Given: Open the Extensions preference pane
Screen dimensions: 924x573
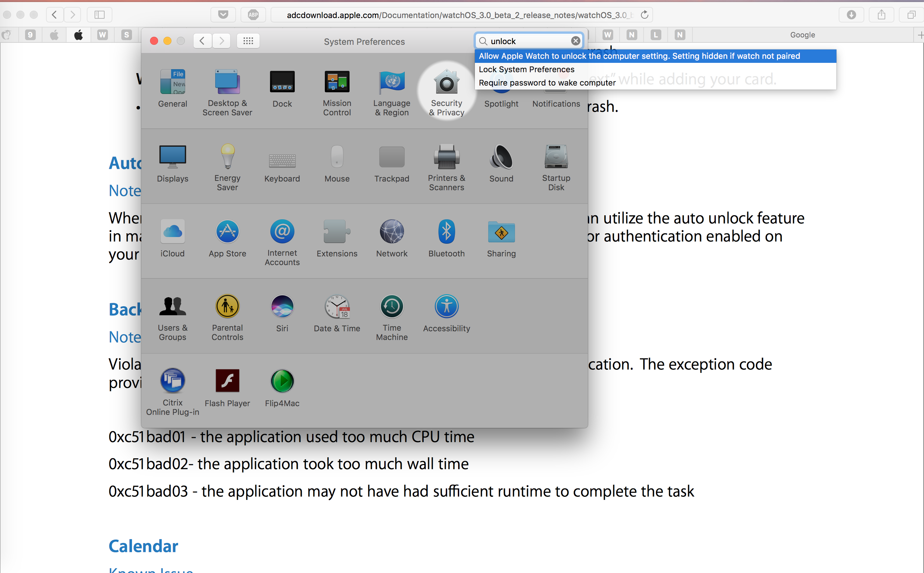Looking at the screenshot, I should 337,238.
